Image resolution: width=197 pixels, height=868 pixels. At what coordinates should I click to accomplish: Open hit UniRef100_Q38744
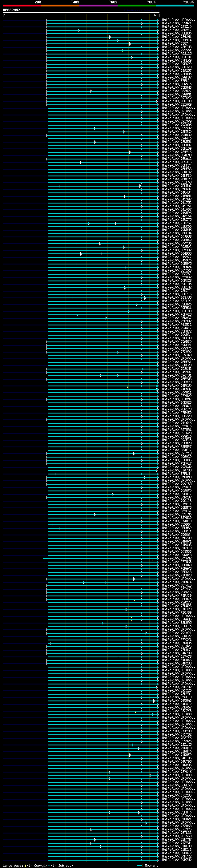177,43
